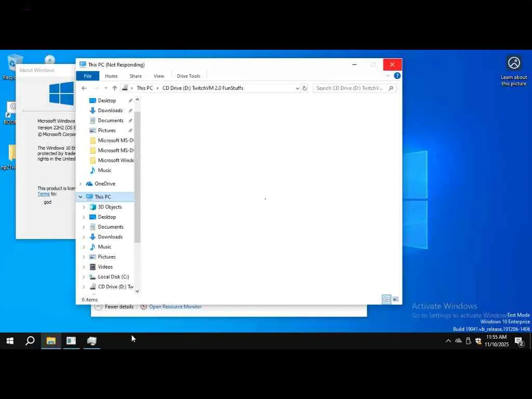This screenshot has height=399, width=532.
Task: Open the Drive Tools tab
Action: (189, 76)
